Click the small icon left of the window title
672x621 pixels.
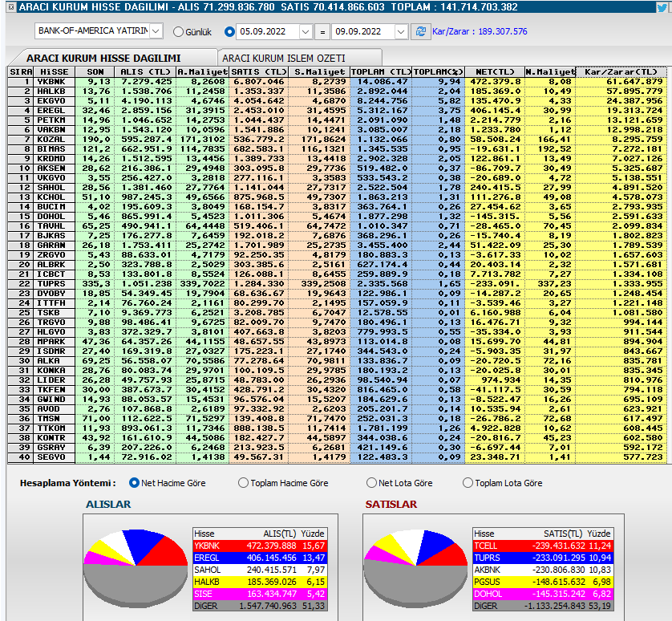click(11, 7)
